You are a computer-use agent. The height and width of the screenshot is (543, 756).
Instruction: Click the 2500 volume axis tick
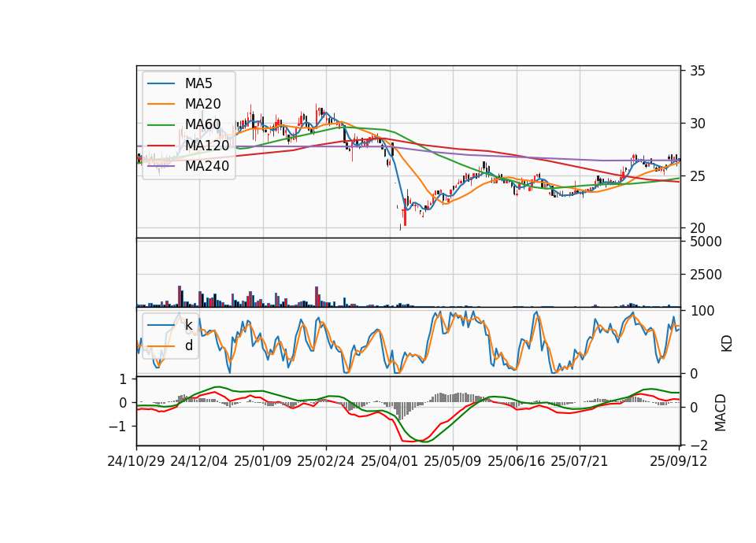[x=706, y=275]
